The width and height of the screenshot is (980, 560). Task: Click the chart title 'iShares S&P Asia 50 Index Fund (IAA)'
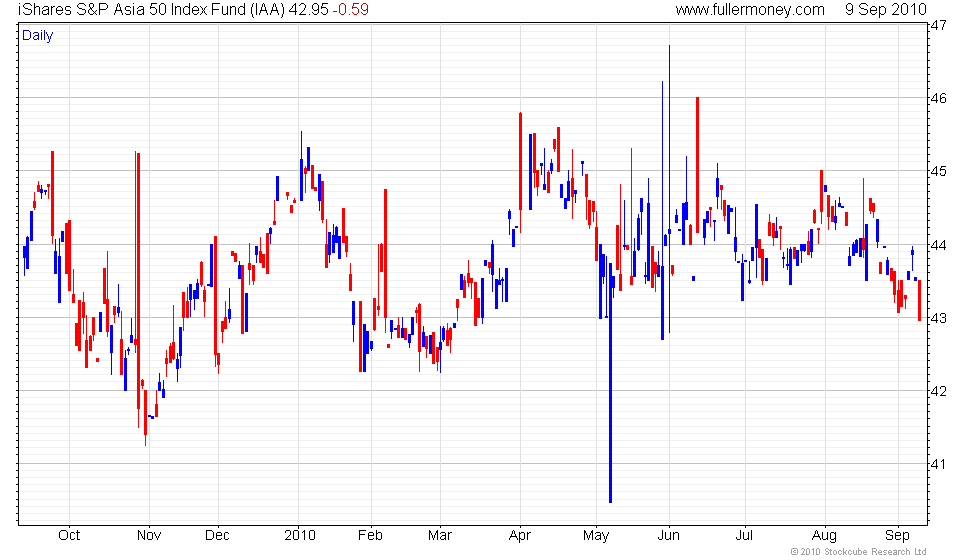coord(151,9)
